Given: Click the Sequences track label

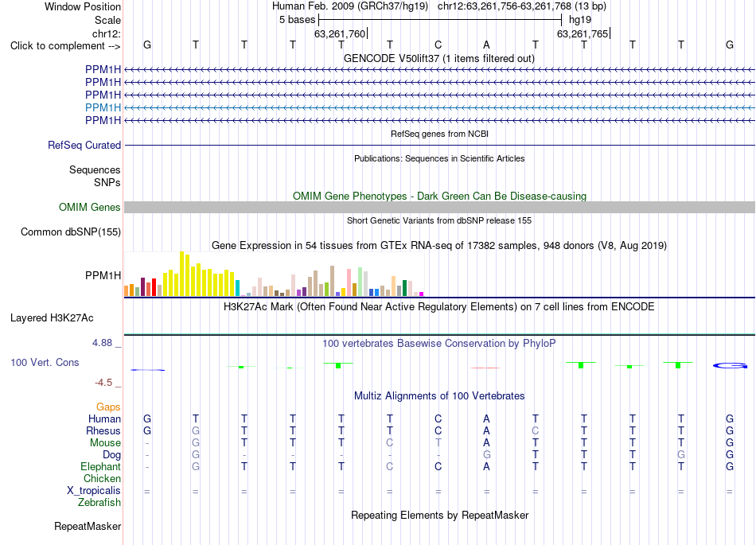Looking at the screenshot, I should (95, 169).
